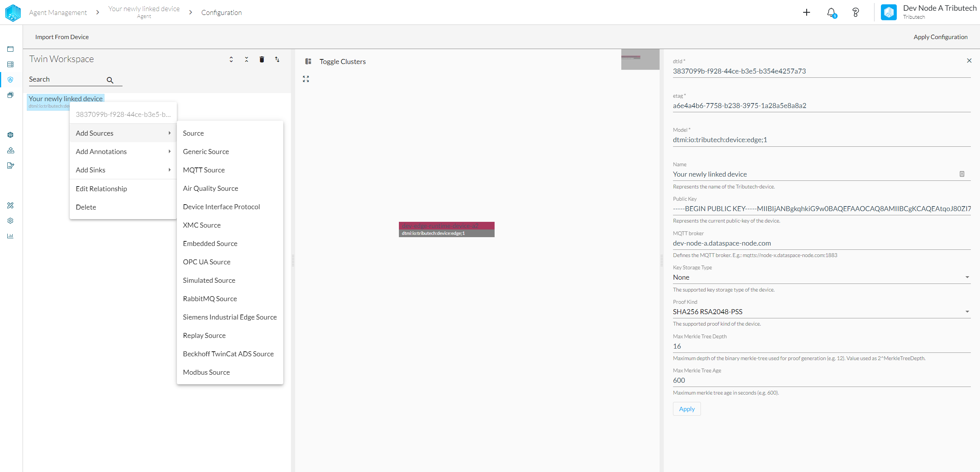Open the tools sidebar icon
The width and height of the screenshot is (980, 472).
click(10, 205)
